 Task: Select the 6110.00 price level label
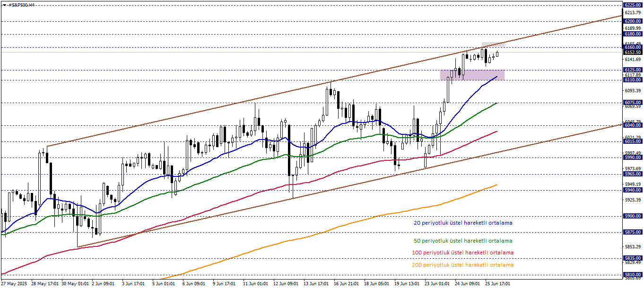633,80
